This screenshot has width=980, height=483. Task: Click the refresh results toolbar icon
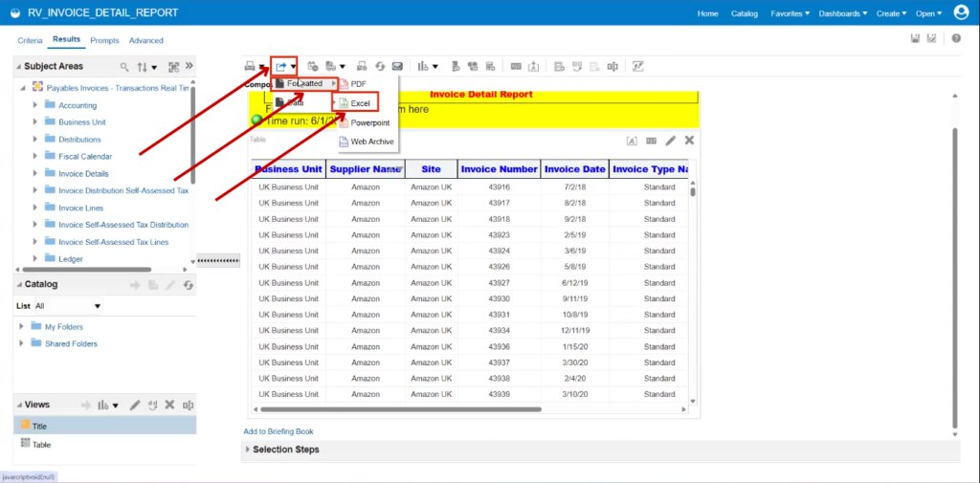click(380, 66)
